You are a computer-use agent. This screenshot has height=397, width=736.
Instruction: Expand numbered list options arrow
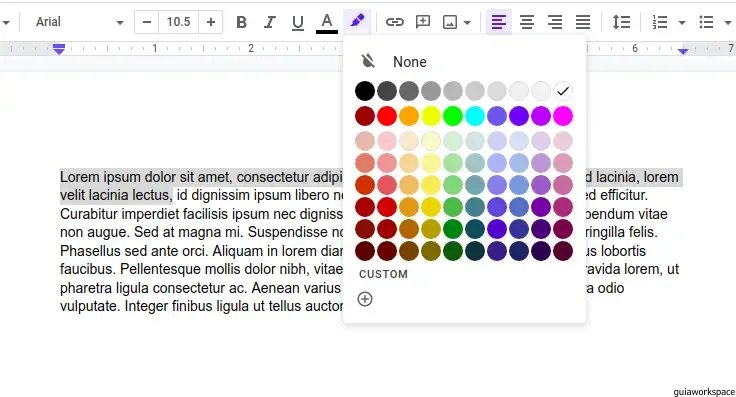[x=682, y=23]
